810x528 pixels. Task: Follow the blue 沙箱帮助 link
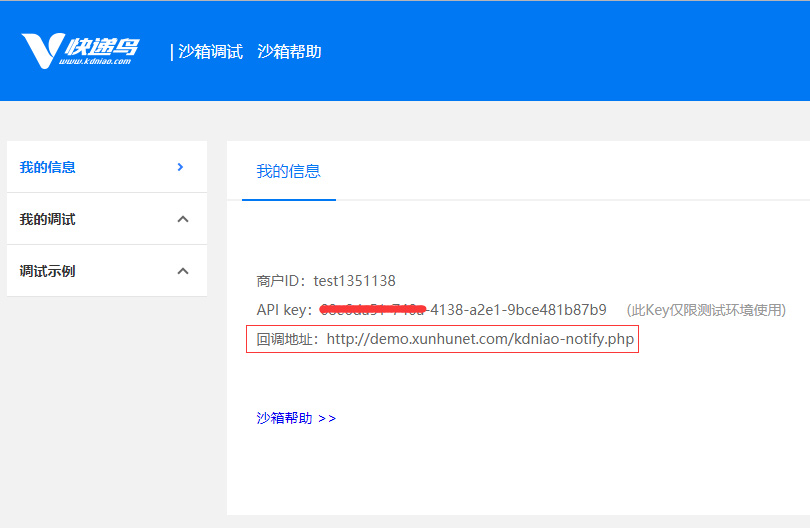click(x=284, y=418)
